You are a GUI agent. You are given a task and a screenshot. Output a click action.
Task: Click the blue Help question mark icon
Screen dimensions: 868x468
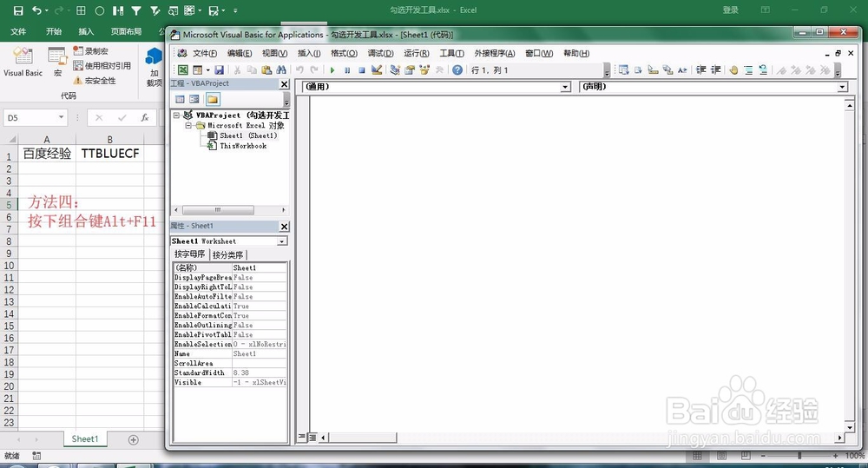[x=457, y=69]
